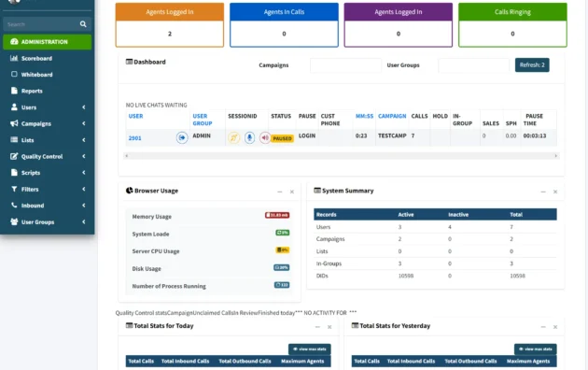Expand the Inbound submenu chevron
This screenshot has width=588, height=370.
[84, 206]
